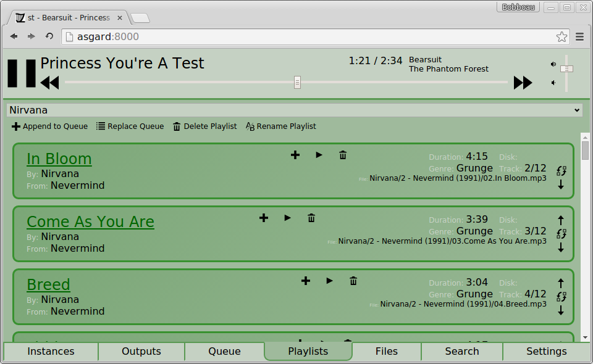Click the 1:21 / 2:34 time display
Viewport: 593px width, 364px height.
coord(375,61)
